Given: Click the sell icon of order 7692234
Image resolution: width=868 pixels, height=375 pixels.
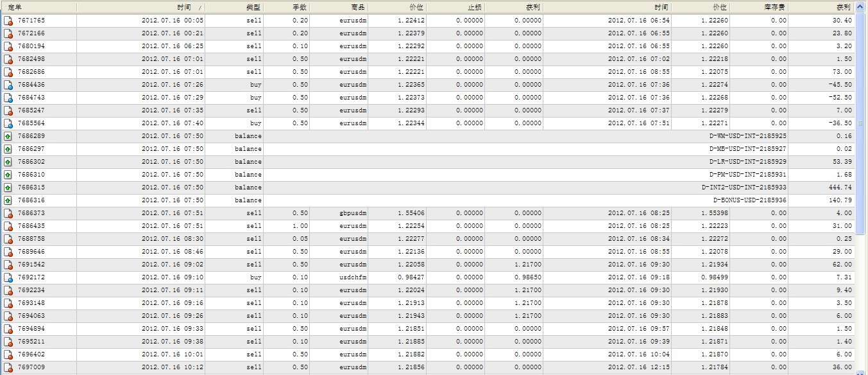Looking at the screenshot, I should (8, 290).
